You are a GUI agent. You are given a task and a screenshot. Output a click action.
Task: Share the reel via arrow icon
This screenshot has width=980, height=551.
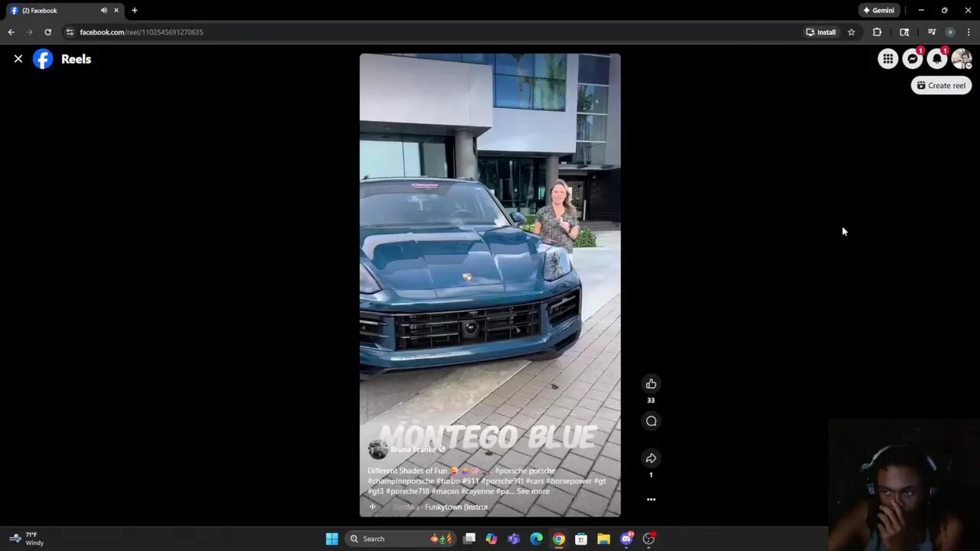tap(651, 458)
